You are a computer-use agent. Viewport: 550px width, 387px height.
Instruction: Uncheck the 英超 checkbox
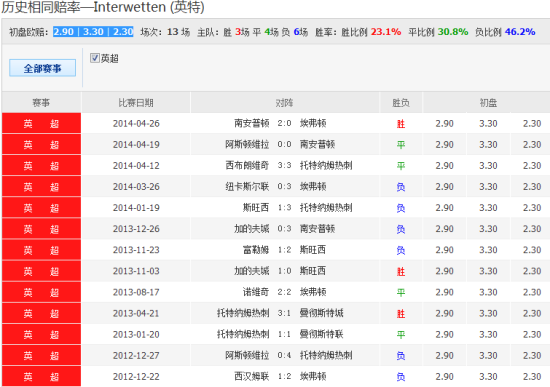[x=95, y=58]
